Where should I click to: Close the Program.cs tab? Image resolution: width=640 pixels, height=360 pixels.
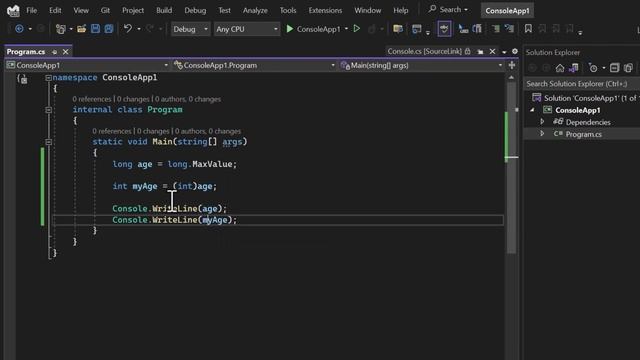(x=65, y=52)
